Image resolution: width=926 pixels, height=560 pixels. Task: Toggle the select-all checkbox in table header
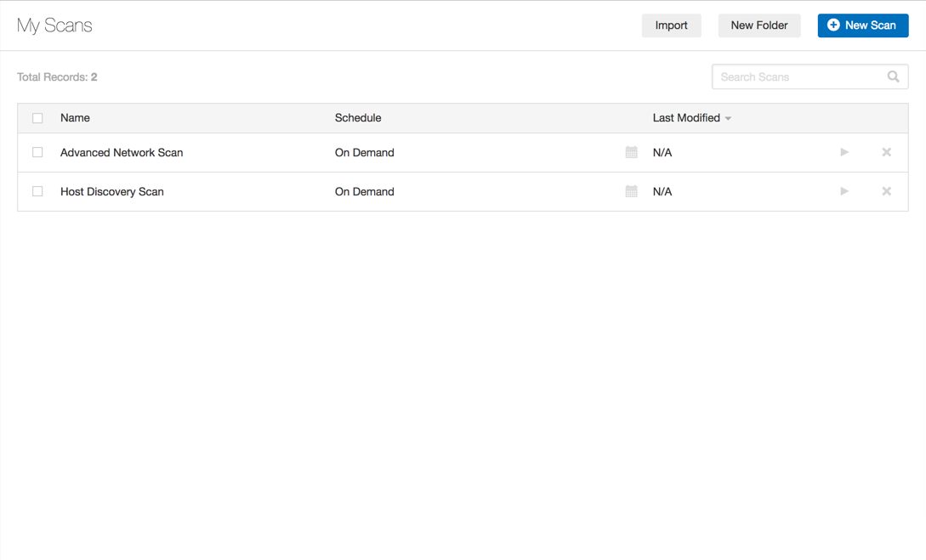click(37, 118)
